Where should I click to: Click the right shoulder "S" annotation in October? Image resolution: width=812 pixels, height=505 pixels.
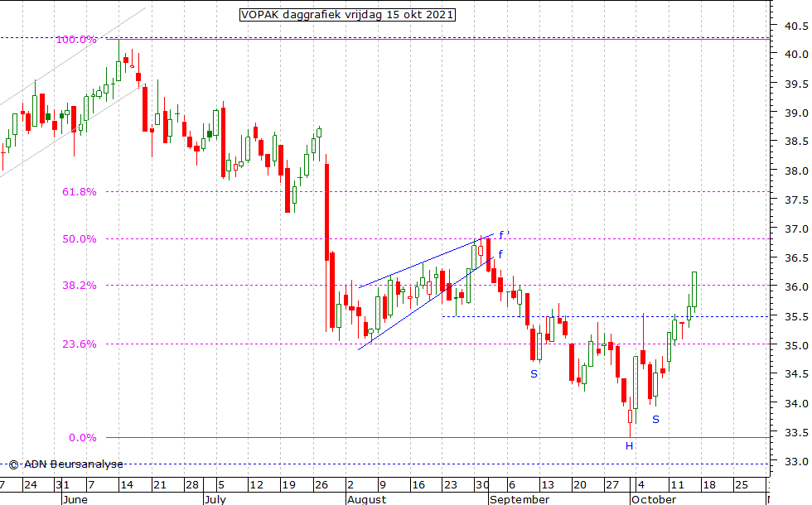[x=655, y=420]
